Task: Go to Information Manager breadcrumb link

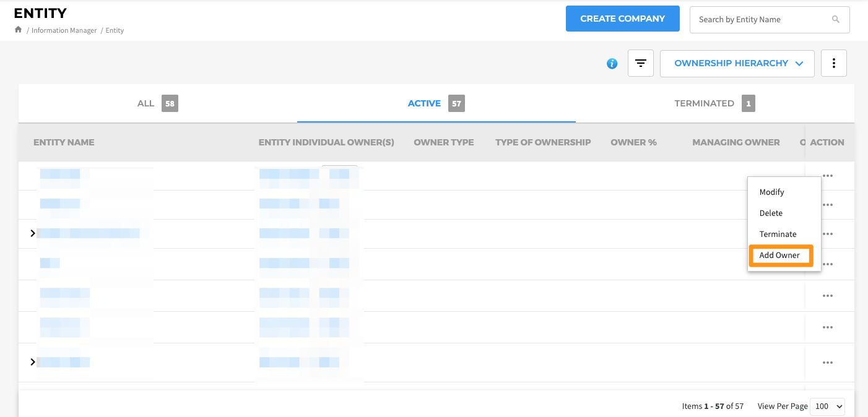Action: (64, 30)
